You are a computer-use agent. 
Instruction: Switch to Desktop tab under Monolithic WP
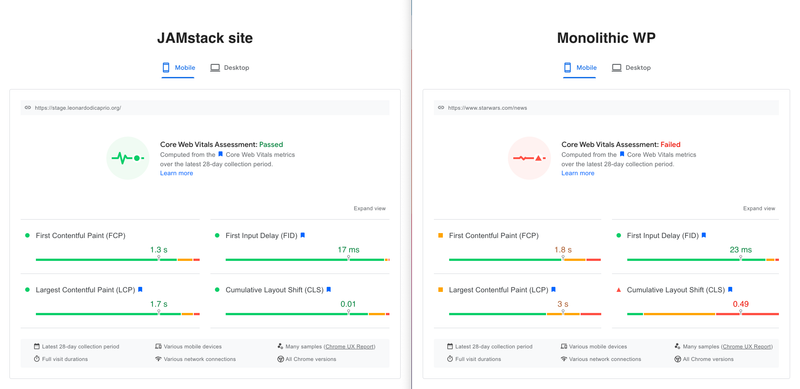coord(631,67)
